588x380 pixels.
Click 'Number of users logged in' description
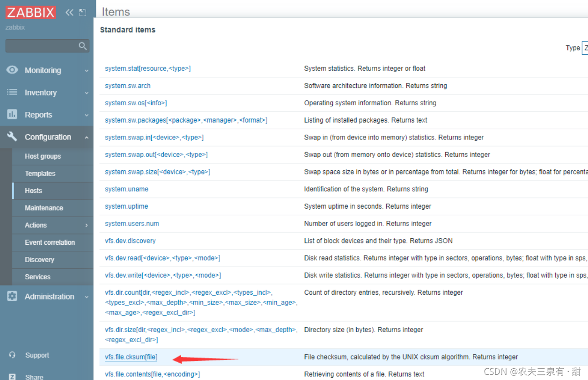click(x=367, y=224)
